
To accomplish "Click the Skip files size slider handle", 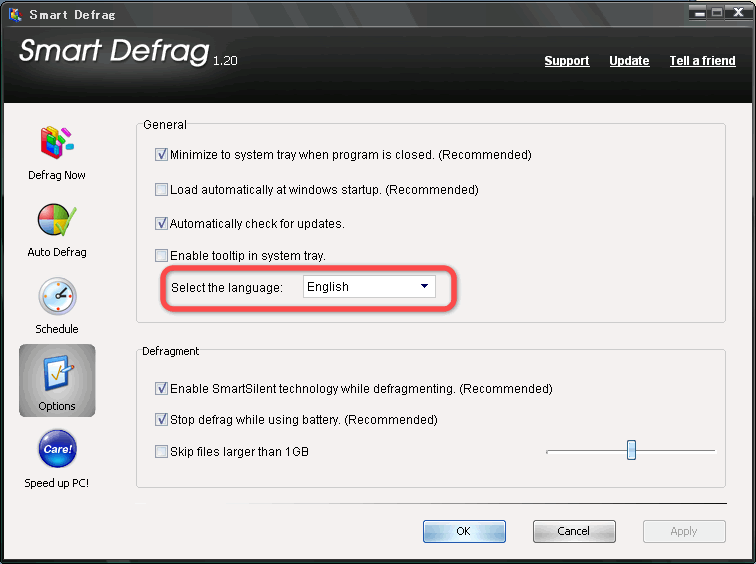I will pyautogui.click(x=631, y=450).
